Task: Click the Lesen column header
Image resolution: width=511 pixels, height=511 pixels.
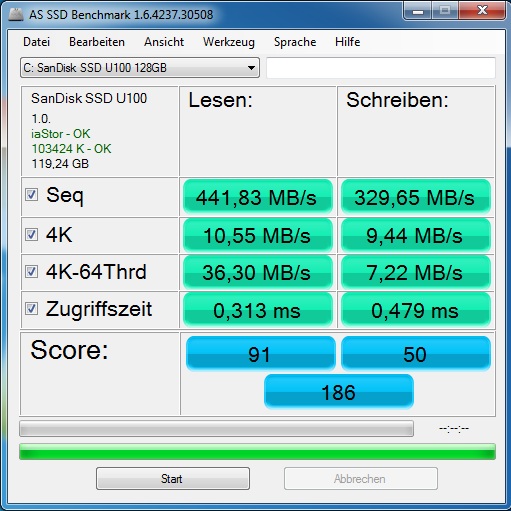Action: [221, 100]
